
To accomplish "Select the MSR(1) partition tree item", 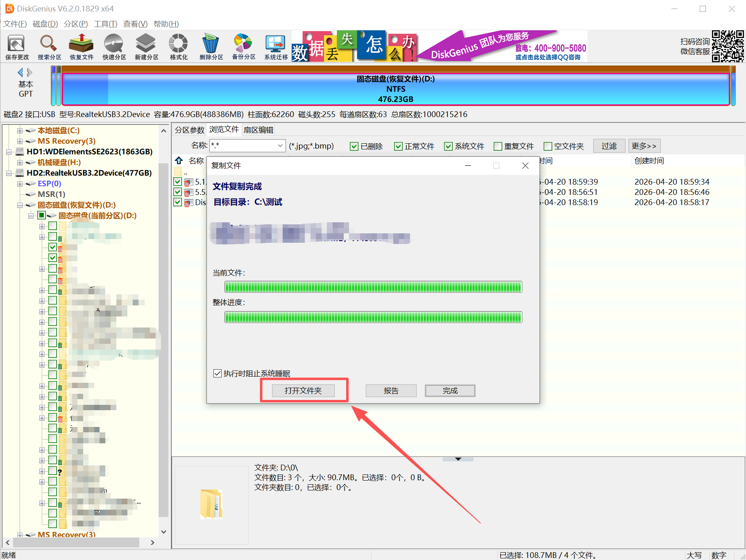I will [52, 194].
